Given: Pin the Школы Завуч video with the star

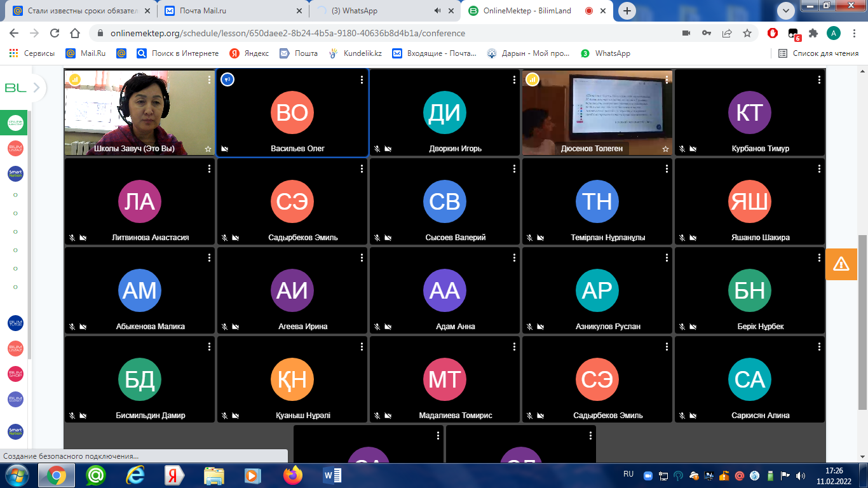Looking at the screenshot, I should coord(208,149).
